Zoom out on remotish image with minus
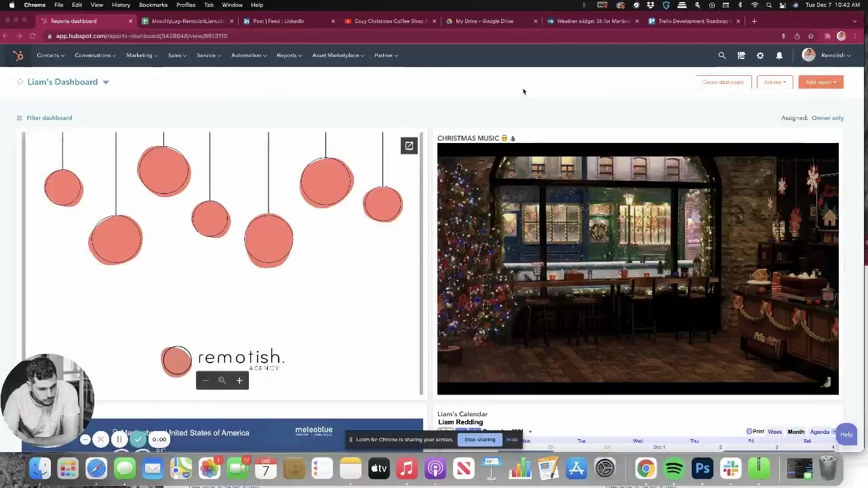 tap(205, 381)
